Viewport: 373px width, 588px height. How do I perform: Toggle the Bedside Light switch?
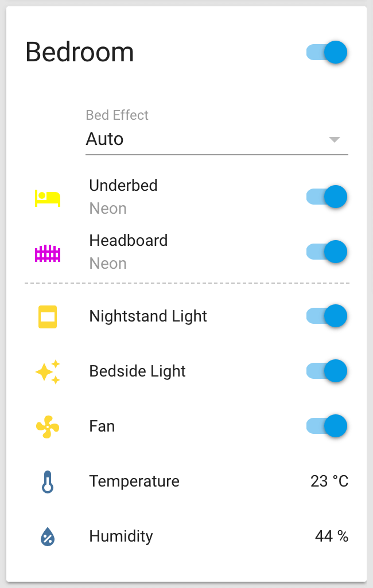[x=327, y=371]
